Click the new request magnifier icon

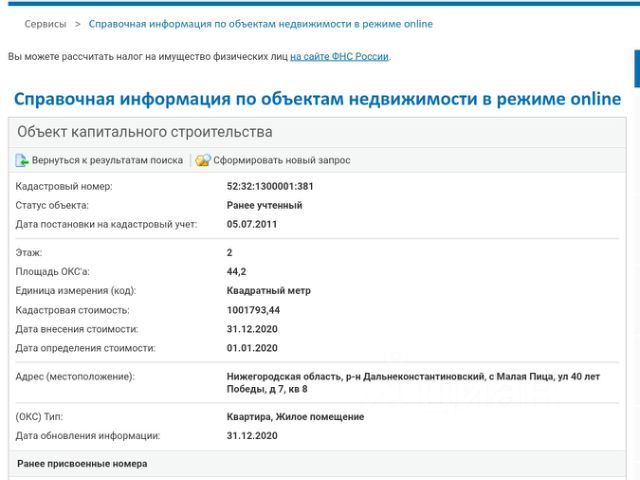[x=203, y=160]
